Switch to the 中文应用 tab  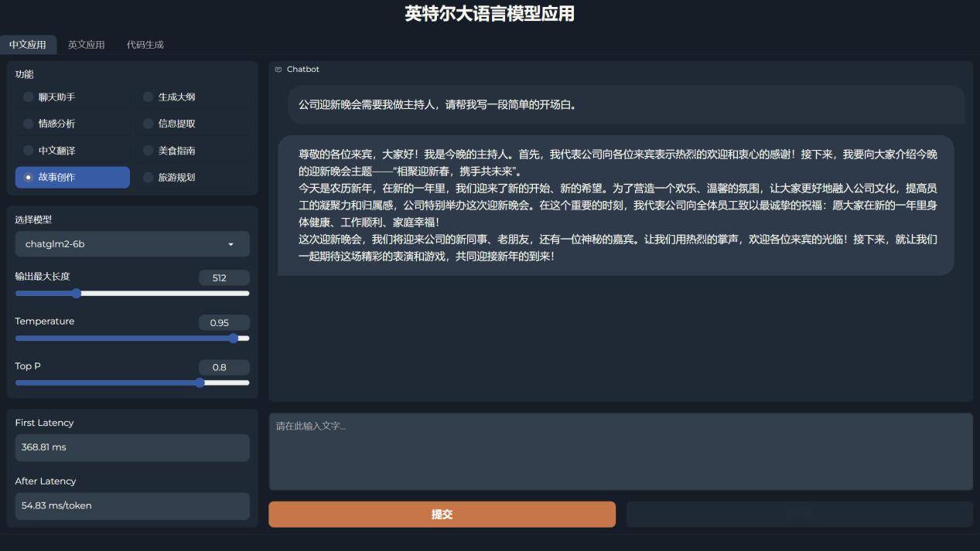tap(28, 45)
